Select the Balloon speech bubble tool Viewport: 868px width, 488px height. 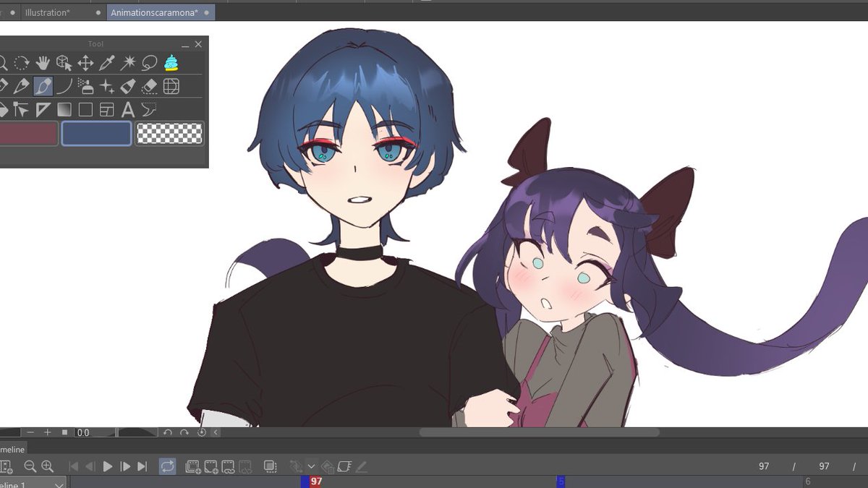(x=150, y=110)
